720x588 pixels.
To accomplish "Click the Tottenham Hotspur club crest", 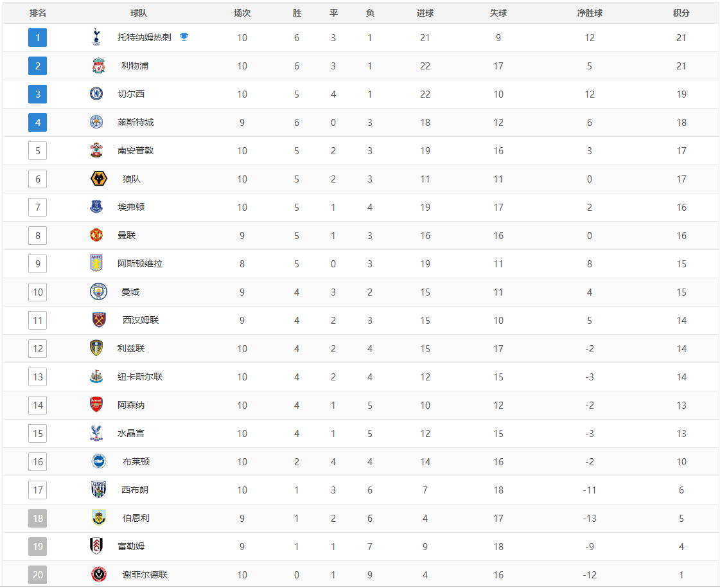I will [x=96, y=37].
